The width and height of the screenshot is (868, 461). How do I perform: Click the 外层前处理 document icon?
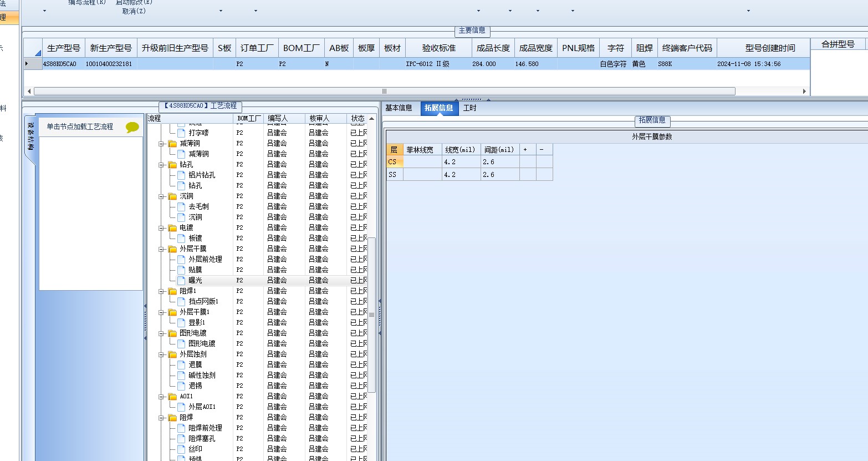point(181,259)
